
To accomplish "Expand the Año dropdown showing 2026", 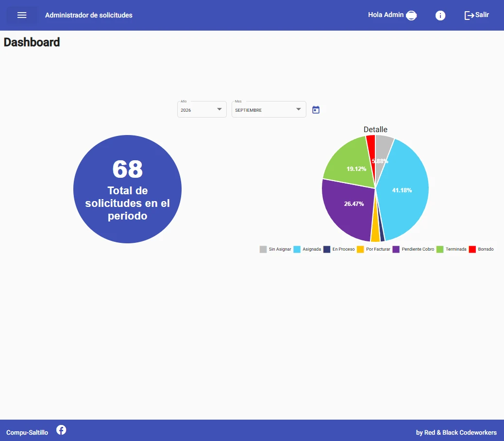I will (x=202, y=110).
